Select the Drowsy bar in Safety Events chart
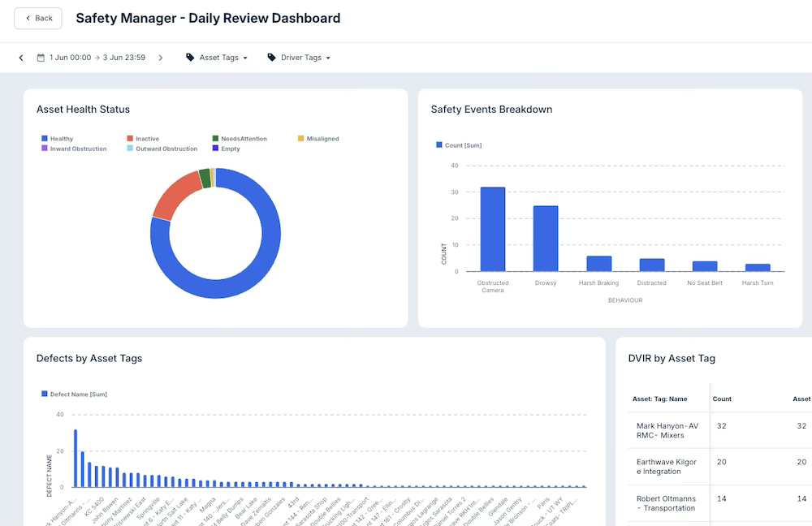The height and width of the screenshot is (526, 812). pos(544,236)
